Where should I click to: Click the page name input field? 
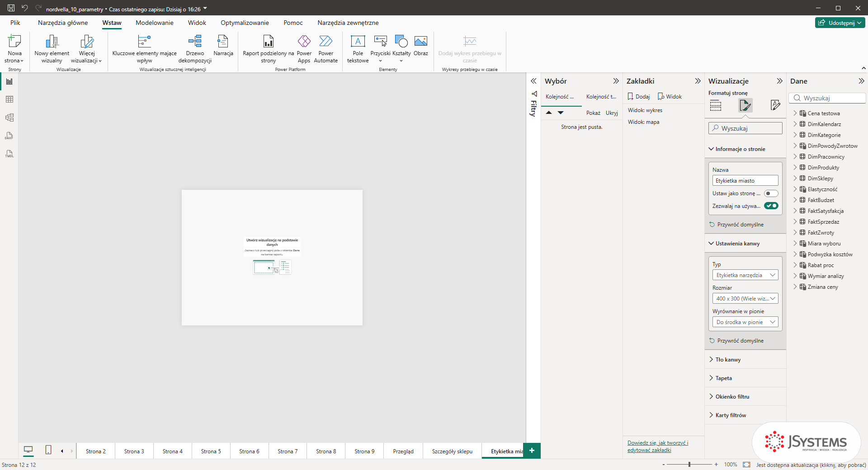[x=745, y=181]
